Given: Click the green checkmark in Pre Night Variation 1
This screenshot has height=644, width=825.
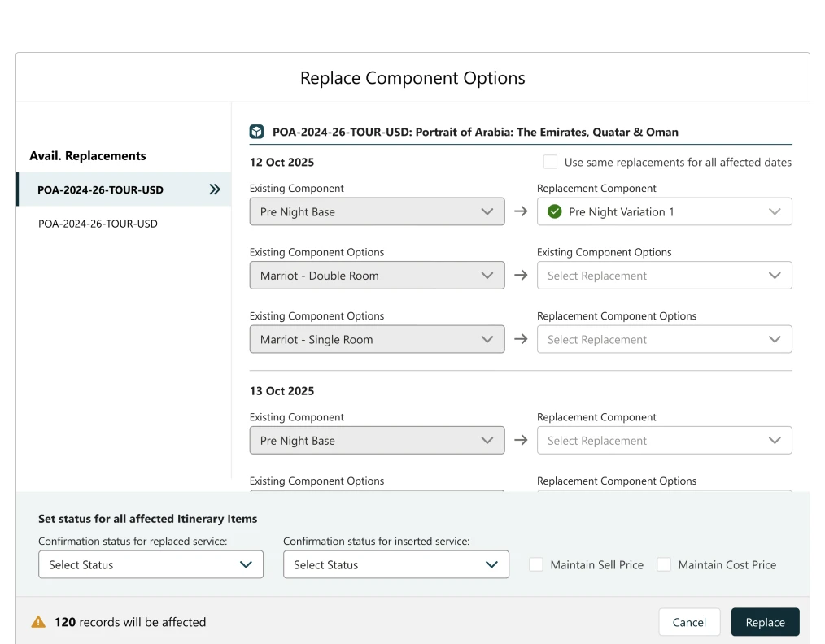Looking at the screenshot, I should pyautogui.click(x=555, y=211).
